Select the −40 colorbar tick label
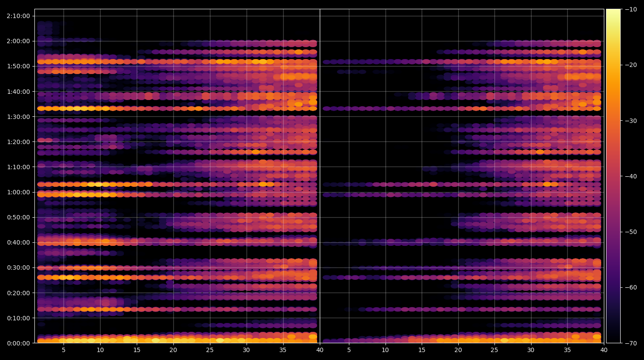Image resolution: width=644 pixels, height=360 pixels. point(631,176)
